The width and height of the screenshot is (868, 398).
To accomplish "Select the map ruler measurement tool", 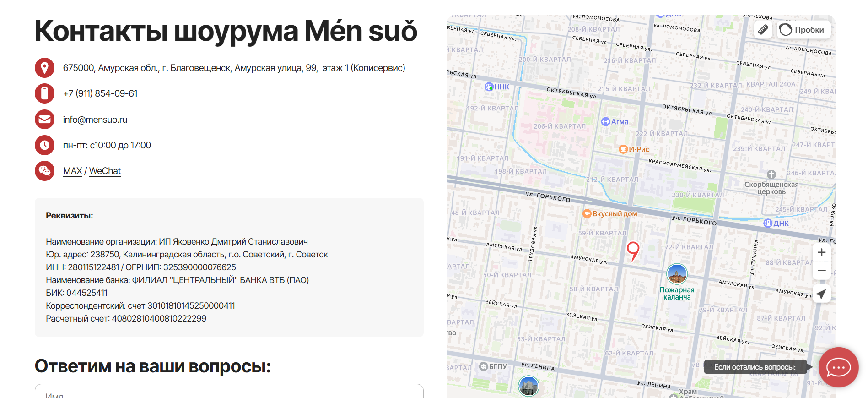I will [x=763, y=30].
